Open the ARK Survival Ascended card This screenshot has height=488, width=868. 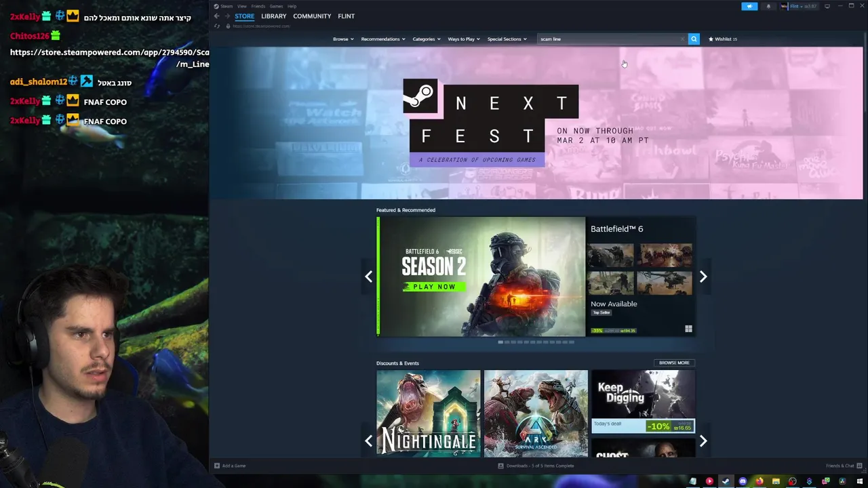point(536,413)
